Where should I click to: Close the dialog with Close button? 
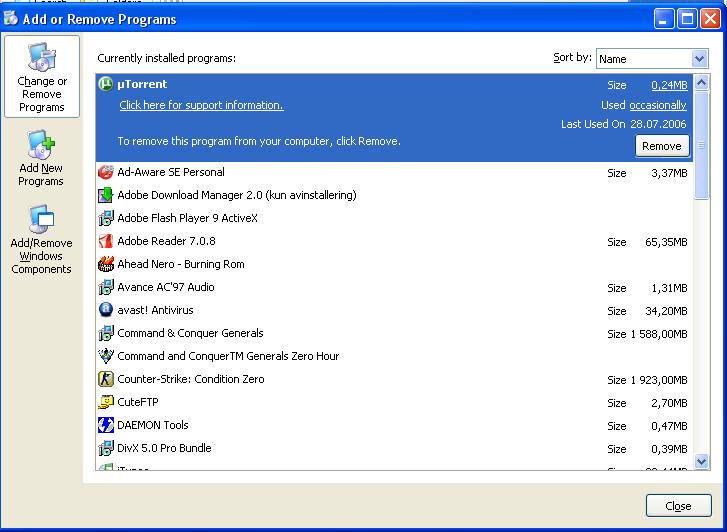coord(678,506)
